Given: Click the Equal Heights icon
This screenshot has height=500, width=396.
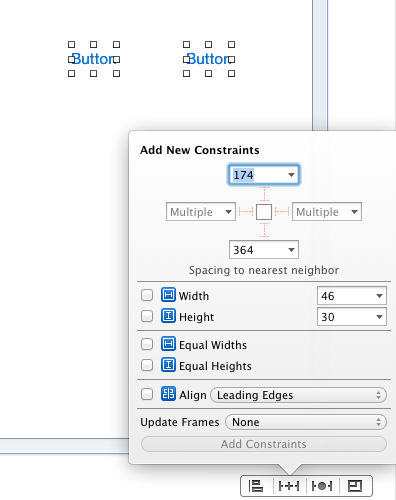Looking at the screenshot, I should click(x=168, y=365).
